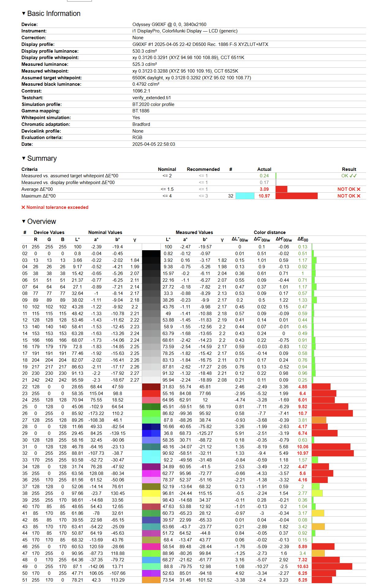Click the ΔE value '10.06' in row 31
Screen dimensions: 392x588
coord(303,447)
